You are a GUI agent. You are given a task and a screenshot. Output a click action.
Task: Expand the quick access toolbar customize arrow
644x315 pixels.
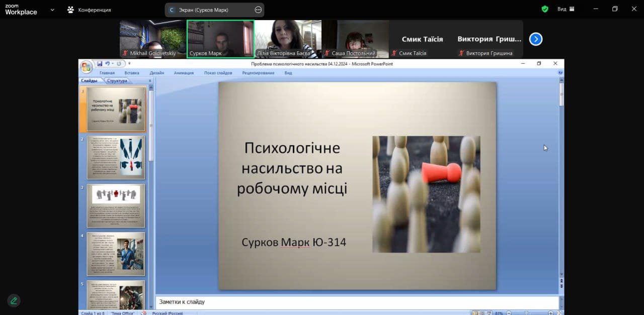[x=129, y=64]
